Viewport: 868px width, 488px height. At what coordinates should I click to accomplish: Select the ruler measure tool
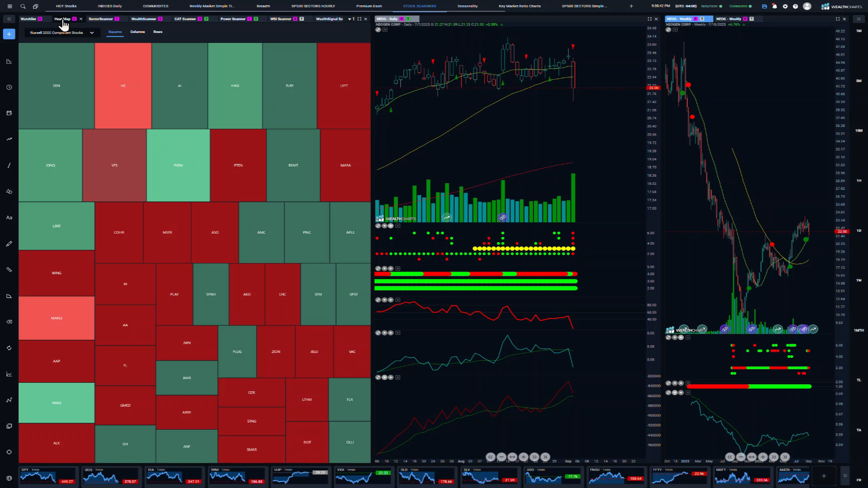pyautogui.click(x=9, y=270)
